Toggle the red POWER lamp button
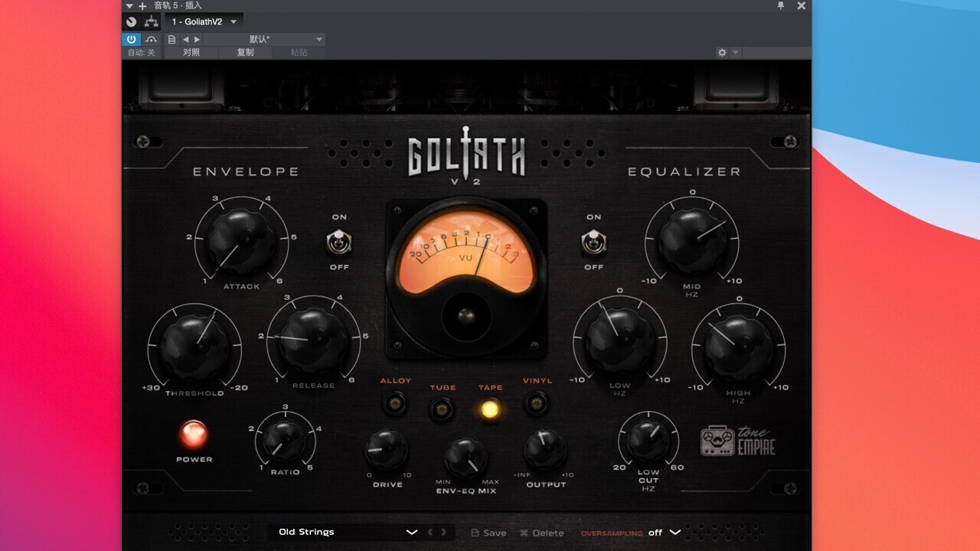Screen dimensions: 980x551 (194, 434)
